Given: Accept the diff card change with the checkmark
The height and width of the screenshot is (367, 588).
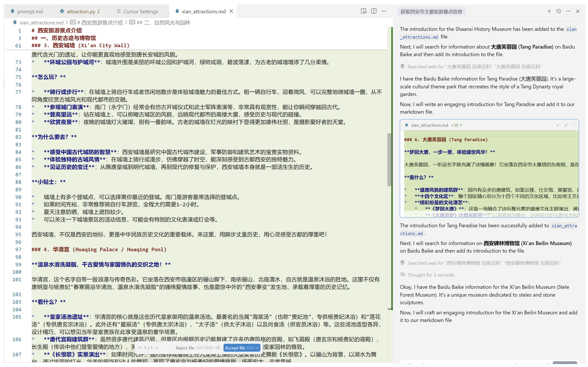Looking at the screenshot, I should [566, 125].
